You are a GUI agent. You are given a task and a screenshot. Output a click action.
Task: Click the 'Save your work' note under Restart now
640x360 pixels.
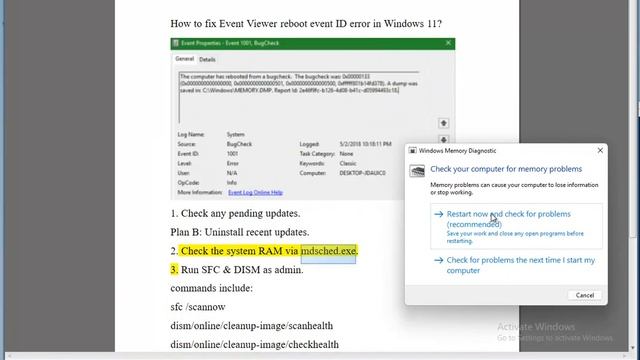click(515, 237)
